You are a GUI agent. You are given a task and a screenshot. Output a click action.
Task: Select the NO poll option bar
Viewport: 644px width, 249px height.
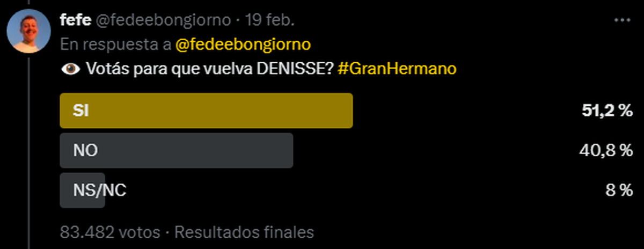click(176, 150)
